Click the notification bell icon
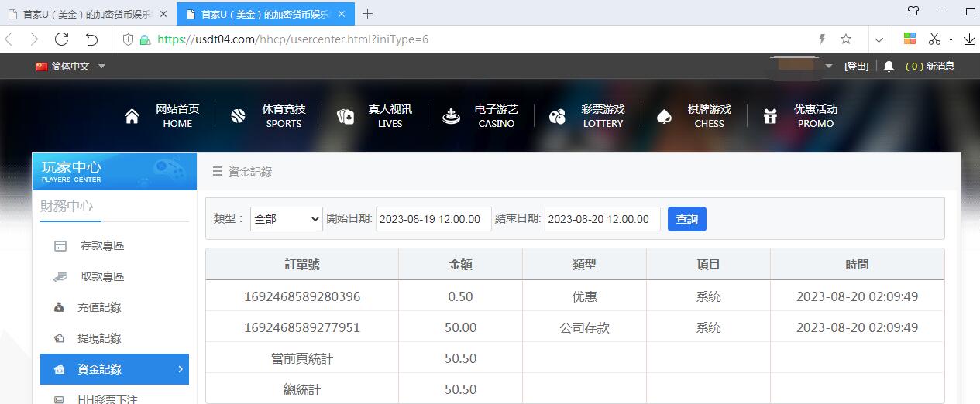This screenshot has height=404, width=980. tap(889, 67)
